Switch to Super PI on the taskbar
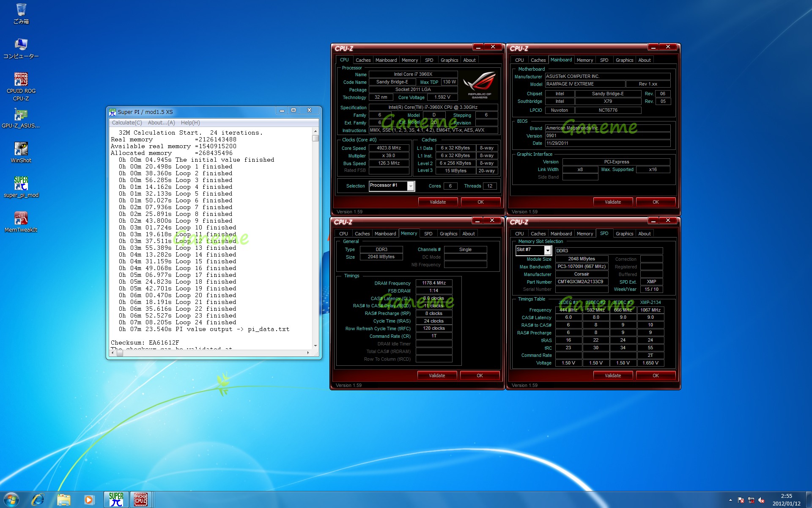The image size is (812, 508). coord(116,500)
